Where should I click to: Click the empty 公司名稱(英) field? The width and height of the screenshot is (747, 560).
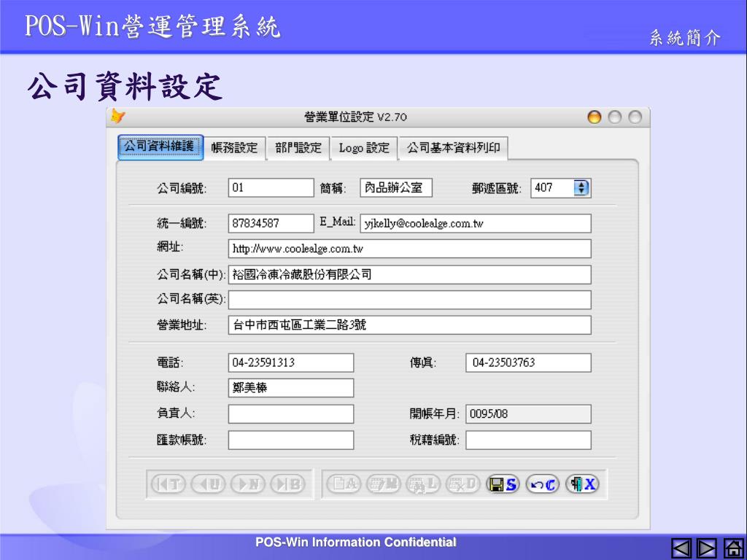point(410,300)
